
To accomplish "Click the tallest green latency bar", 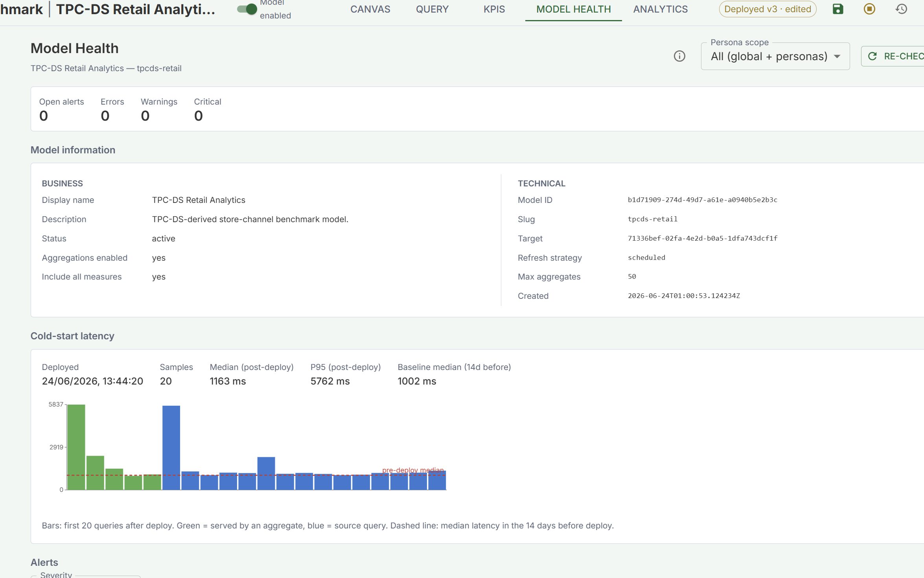I will tap(76, 447).
